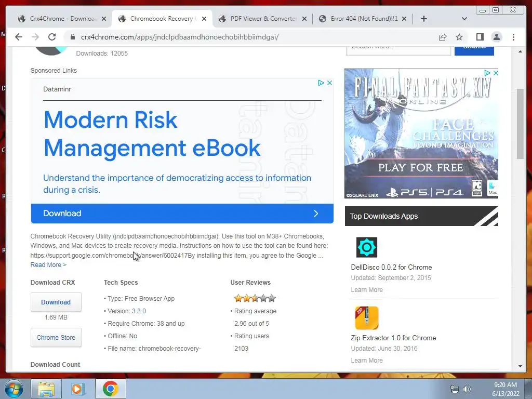Expand the tab search dropdown

tap(464, 19)
